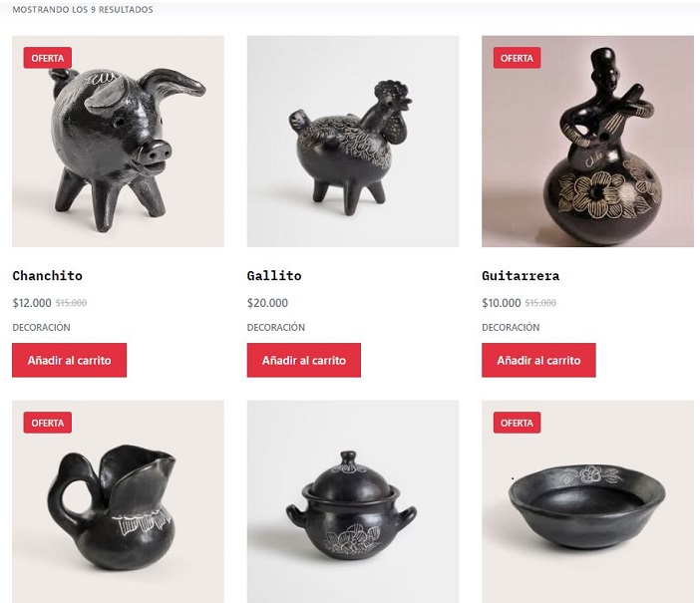Click the Chanchito $12.000 sale price
Viewport: 700px width, 603px height.
tap(32, 303)
